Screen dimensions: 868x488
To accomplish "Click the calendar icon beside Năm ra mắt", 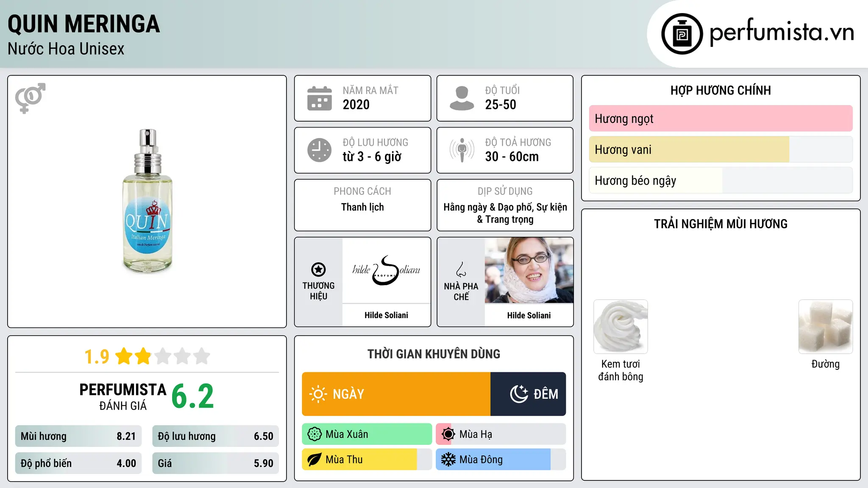I will (320, 98).
